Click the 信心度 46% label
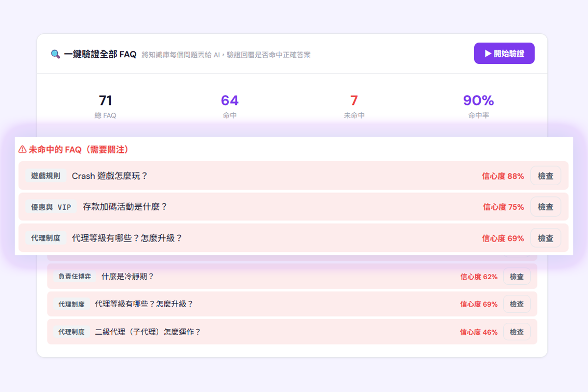The height and width of the screenshot is (392, 588). click(x=478, y=332)
